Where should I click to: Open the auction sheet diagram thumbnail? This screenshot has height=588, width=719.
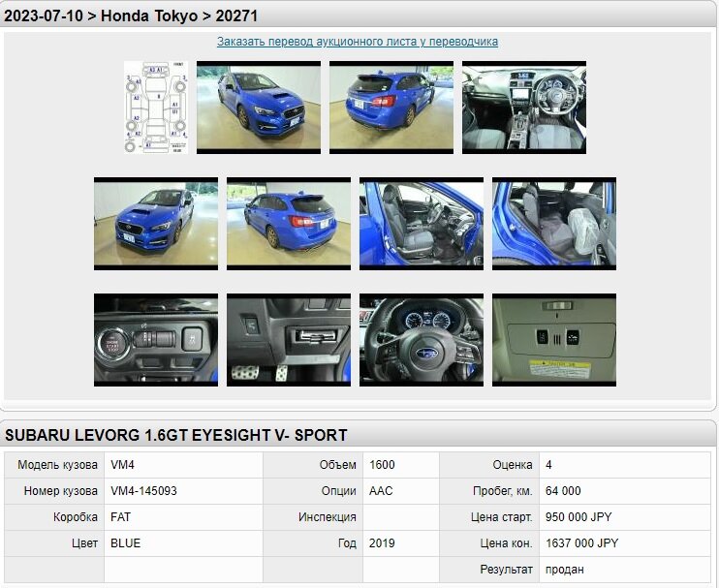click(156, 108)
